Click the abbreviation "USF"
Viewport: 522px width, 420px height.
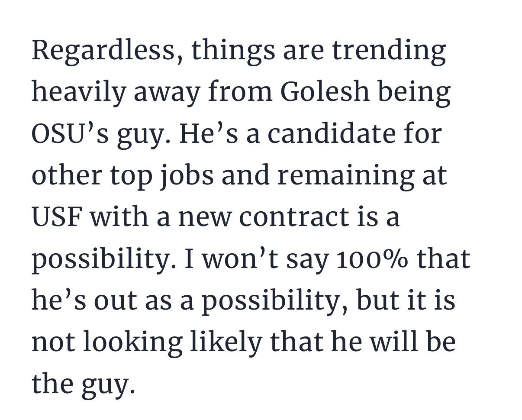pyautogui.click(x=56, y=217)
